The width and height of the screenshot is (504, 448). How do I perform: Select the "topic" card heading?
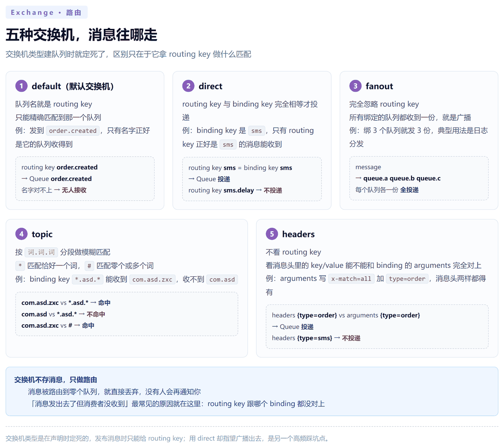coord(42,234)
